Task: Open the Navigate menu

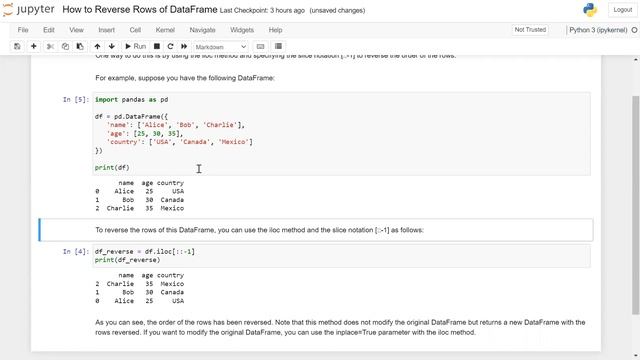Action: 202,30
